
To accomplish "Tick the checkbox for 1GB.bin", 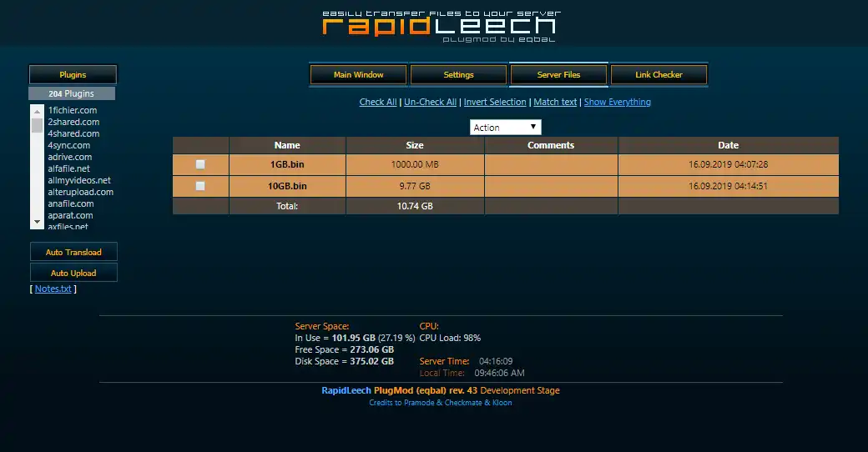I will pos(200,164).
